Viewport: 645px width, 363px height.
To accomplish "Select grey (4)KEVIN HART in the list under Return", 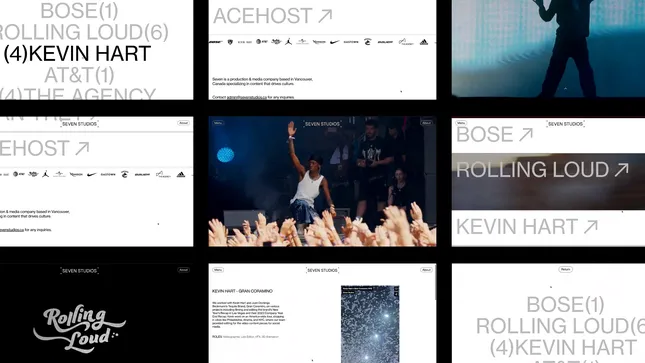I will (x=563, y=348).
